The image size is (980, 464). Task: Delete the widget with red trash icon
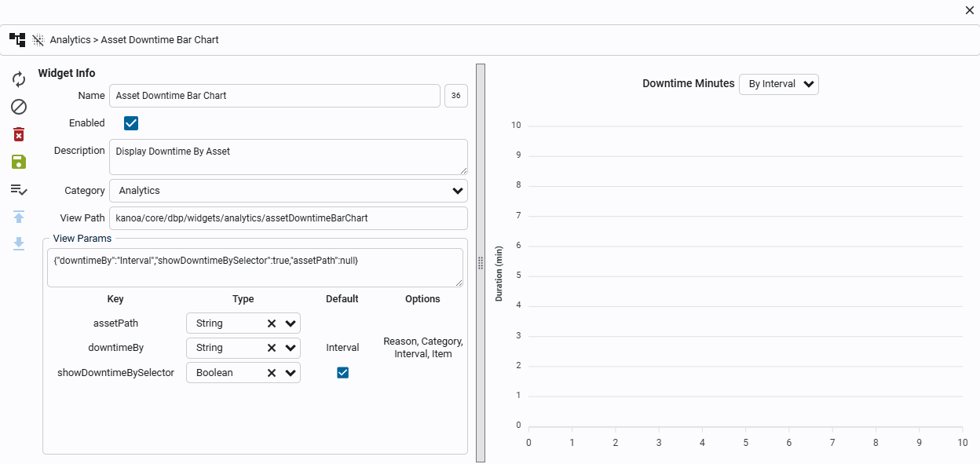click(x=19, y=134)
